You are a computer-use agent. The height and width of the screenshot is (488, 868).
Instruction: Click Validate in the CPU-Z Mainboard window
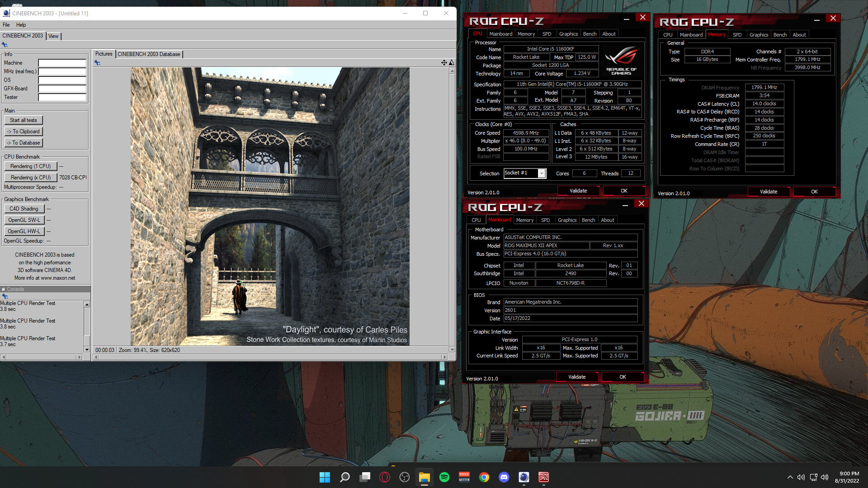pos(577,377)
